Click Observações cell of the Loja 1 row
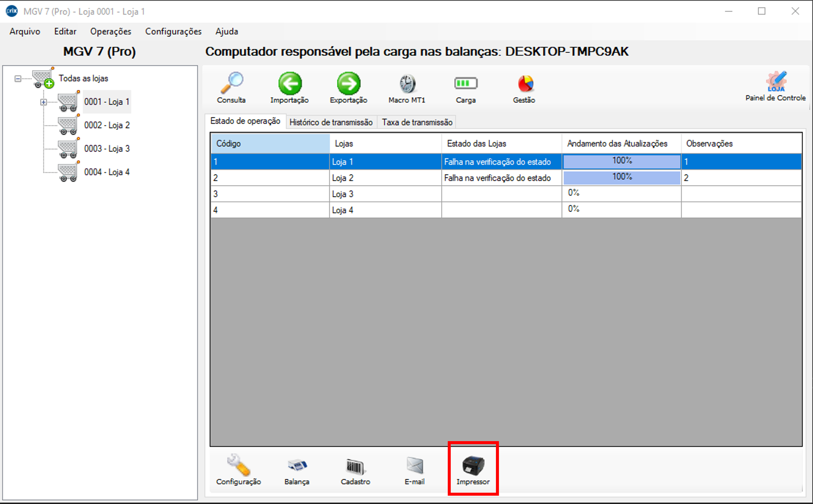 742,162
